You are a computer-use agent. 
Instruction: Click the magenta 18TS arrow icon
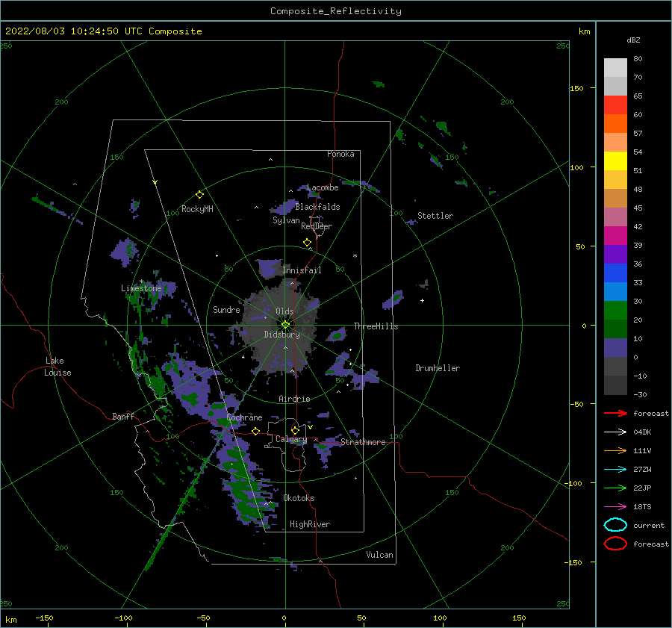coord(615,507)
